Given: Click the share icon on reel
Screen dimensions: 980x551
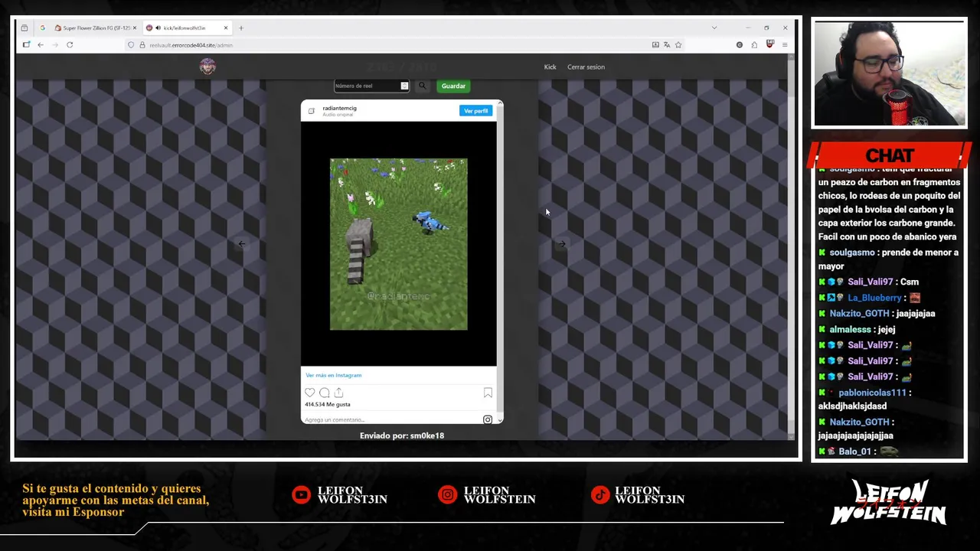Looking at the screenshot, I should tap(338, 393).
